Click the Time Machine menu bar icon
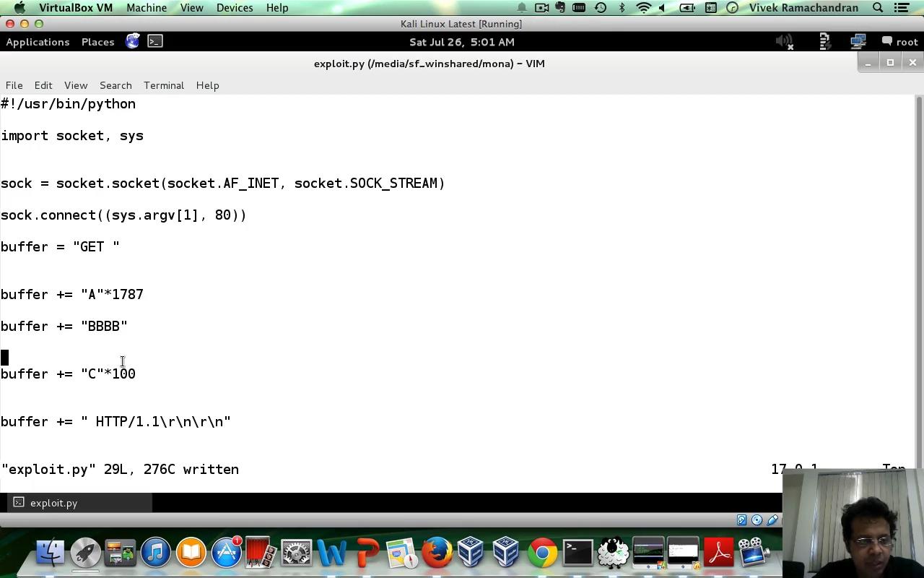 click(601, 8)
